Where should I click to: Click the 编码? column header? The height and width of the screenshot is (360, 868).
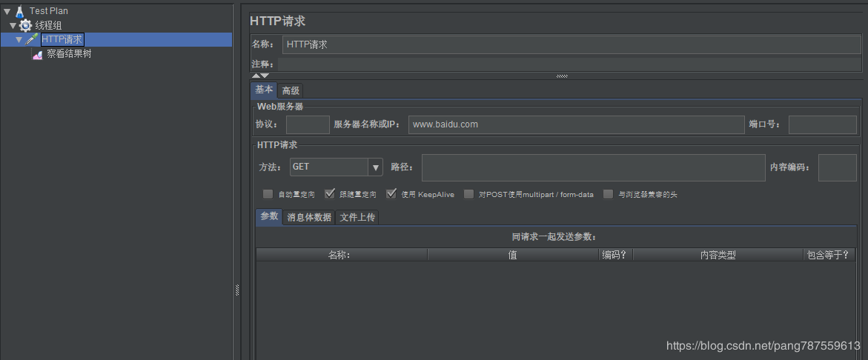[x=615, y=255]
